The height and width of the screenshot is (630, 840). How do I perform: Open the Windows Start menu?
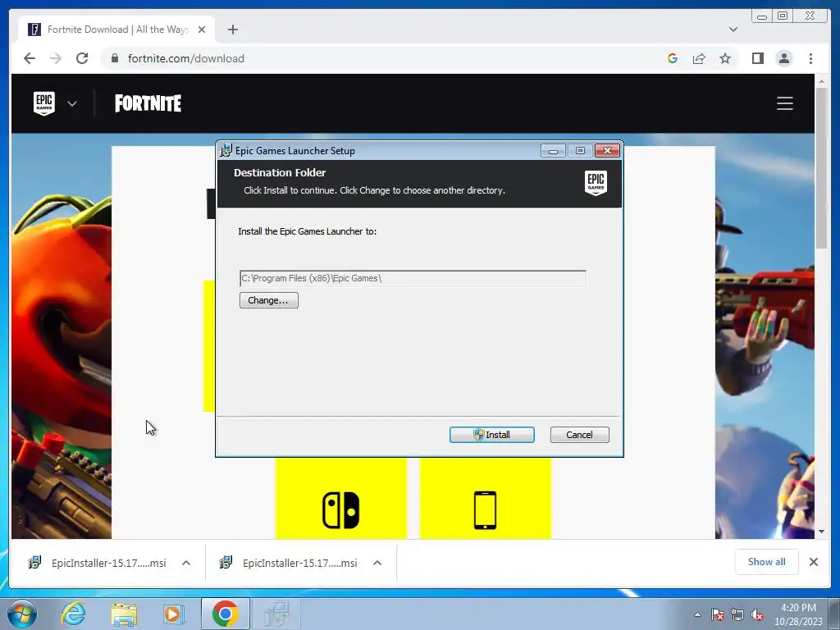pos(21,614)
